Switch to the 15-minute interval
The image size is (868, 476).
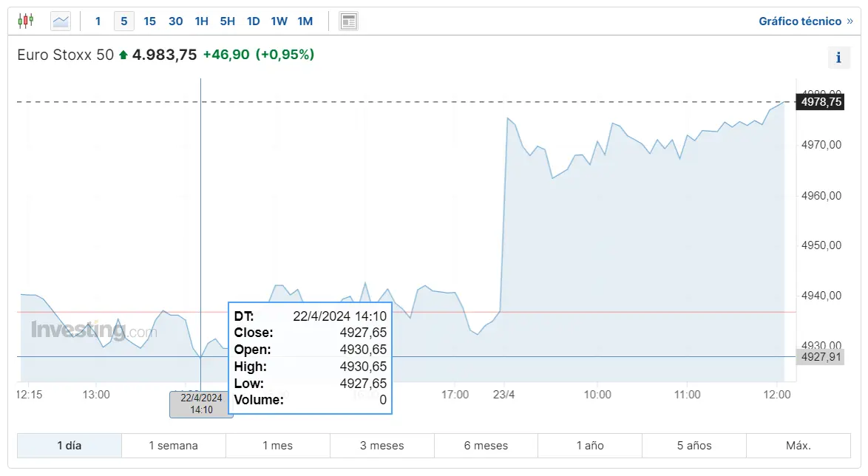[149, 21]
